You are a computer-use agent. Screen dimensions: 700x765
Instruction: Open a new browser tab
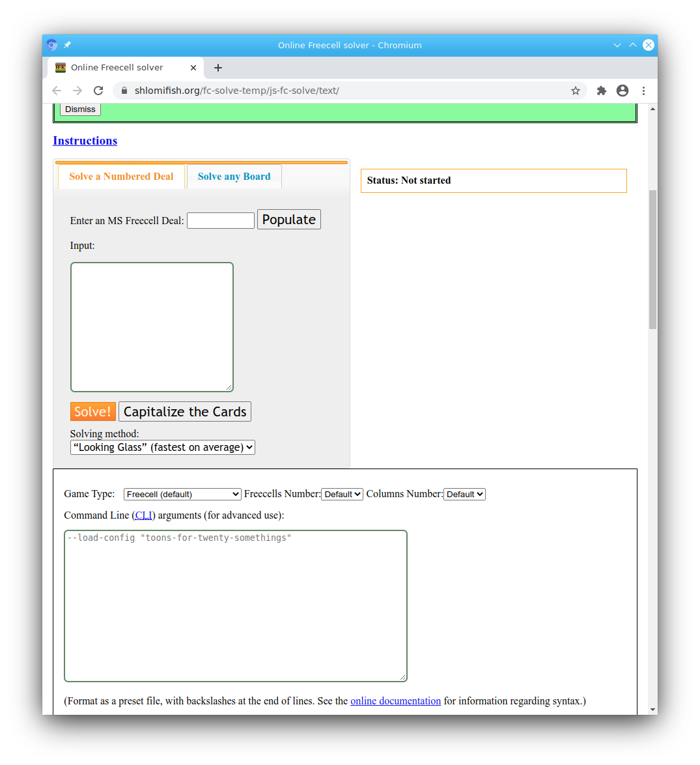(x=218, y=68)
